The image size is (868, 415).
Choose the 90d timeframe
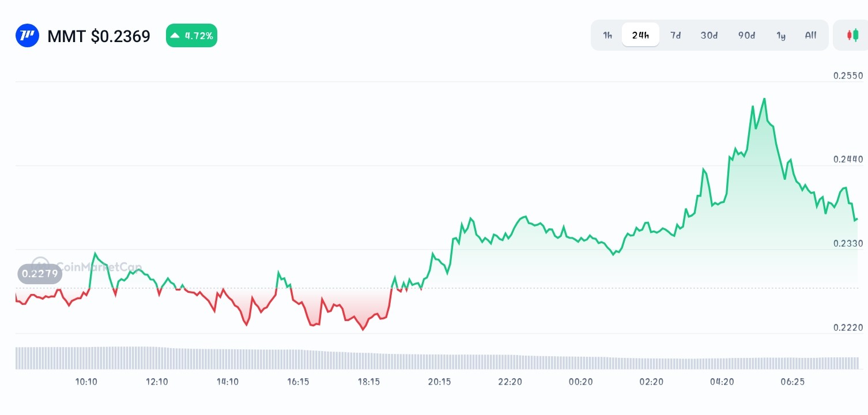coord(746,35)
